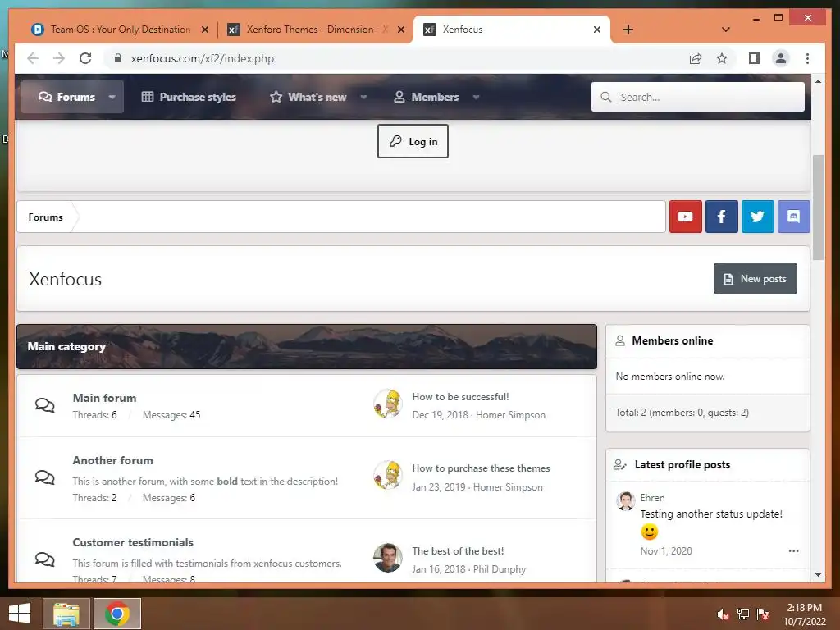Expand the What's new dropdown arrow

tap(363, 97)
